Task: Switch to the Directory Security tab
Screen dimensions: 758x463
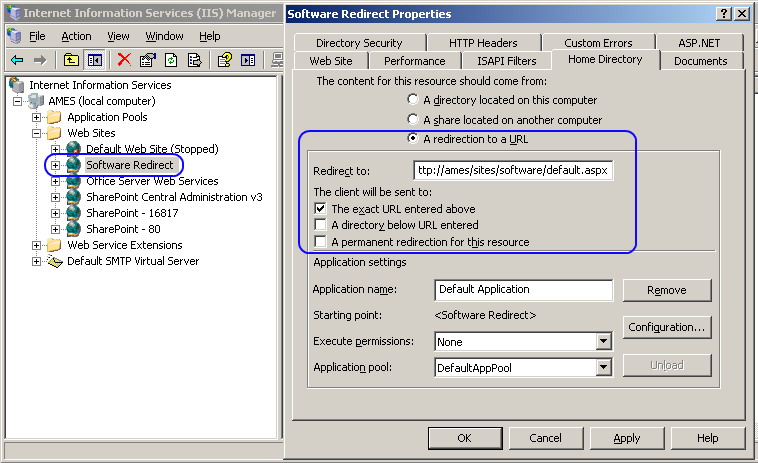Action: [359, 43]
